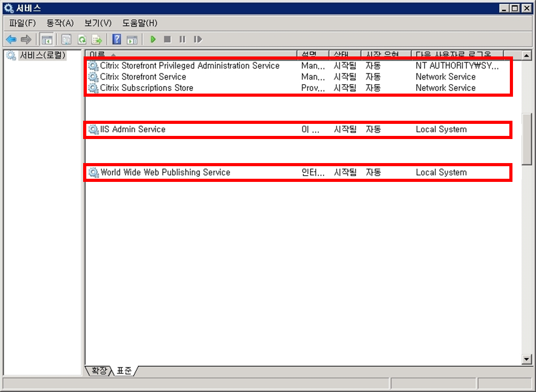This screenshot has width=536, height=392.
Task: Sort by the 다음 사용자로 로그온 column header
Action: [458, 54]
